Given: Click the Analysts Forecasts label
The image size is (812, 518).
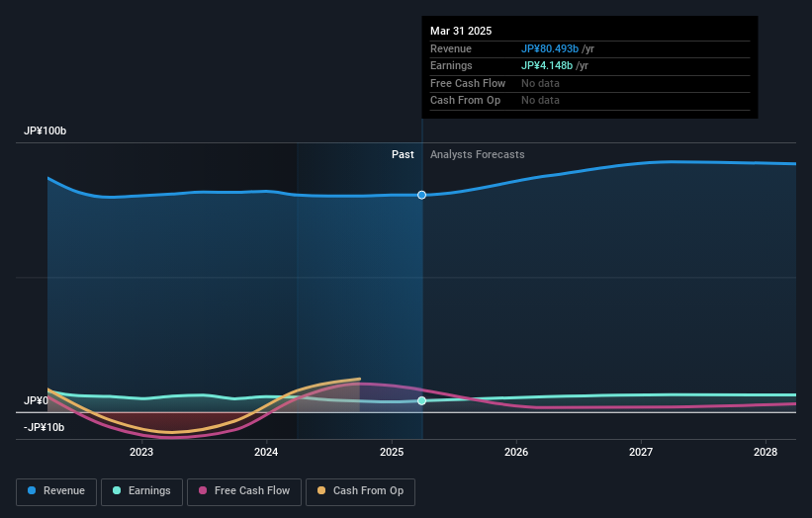Looking at the screenshot, I should 478,155.
